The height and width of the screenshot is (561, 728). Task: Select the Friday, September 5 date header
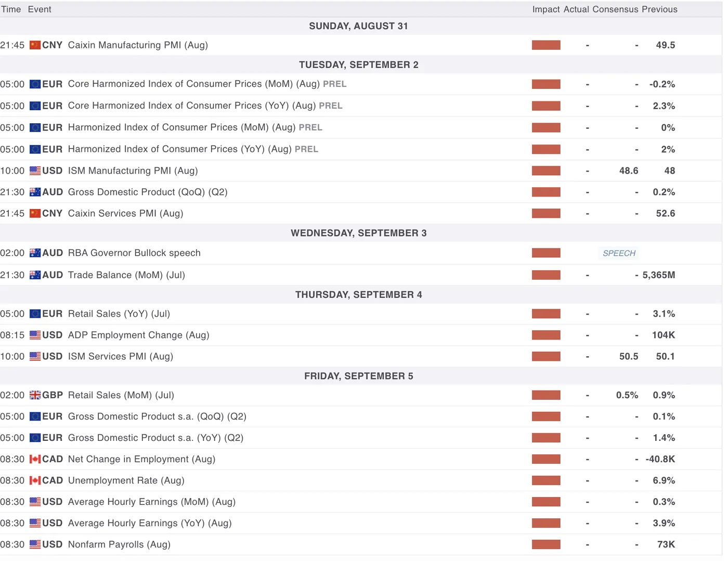tap(358, 376)
